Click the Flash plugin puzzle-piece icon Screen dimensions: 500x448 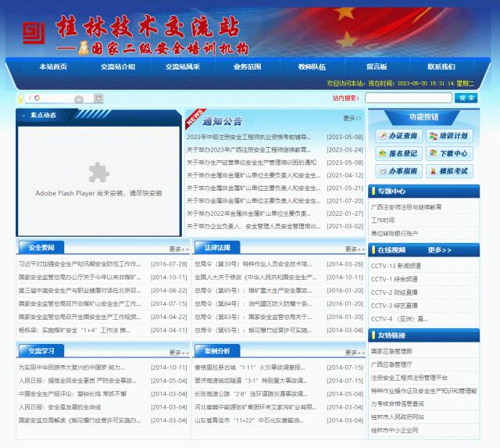98,172
